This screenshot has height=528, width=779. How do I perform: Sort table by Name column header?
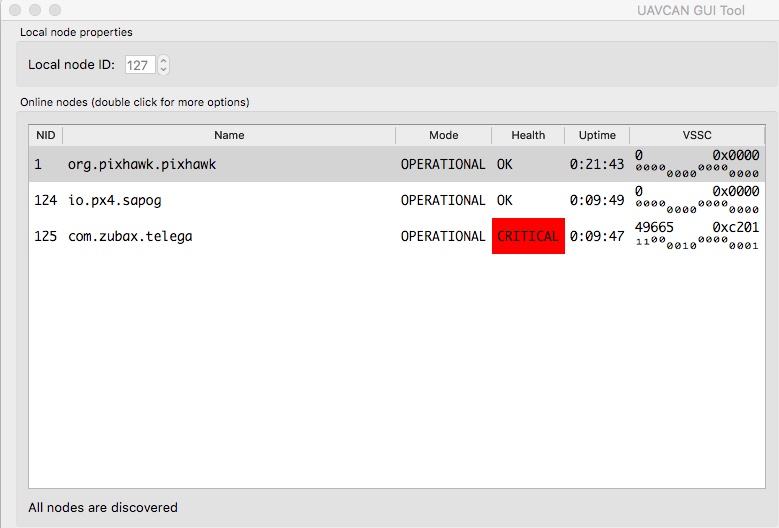[x=229, y=135]
